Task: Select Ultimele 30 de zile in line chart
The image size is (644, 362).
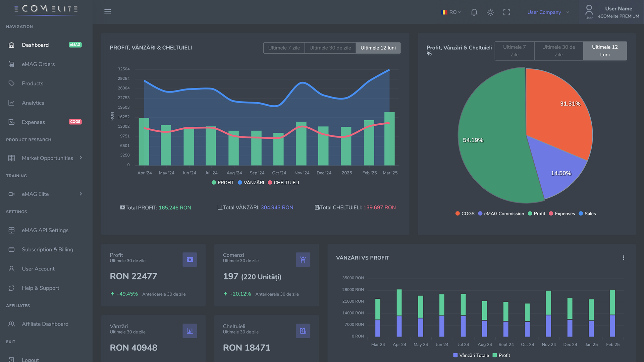Action: [330, 48]
